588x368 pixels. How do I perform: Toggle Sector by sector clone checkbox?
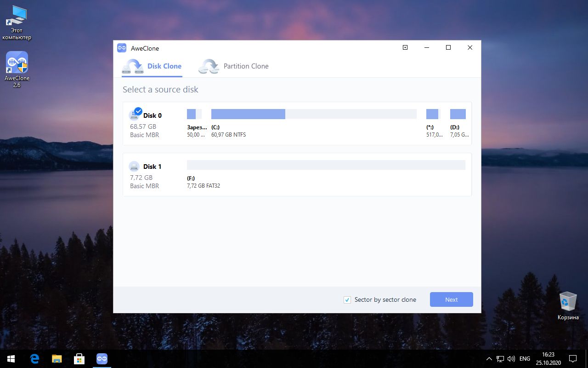coord(347,300)
